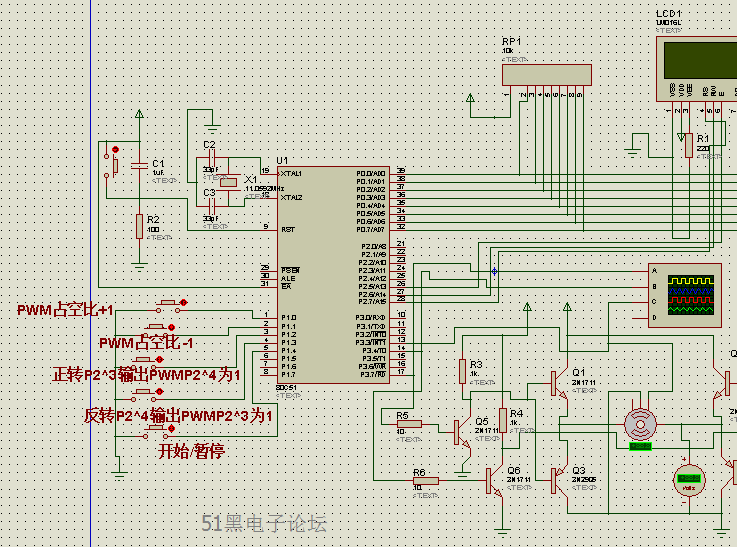This screenshot has width=737, height=547.
Task: Click the U1 reference label
Action: [282, 161]
